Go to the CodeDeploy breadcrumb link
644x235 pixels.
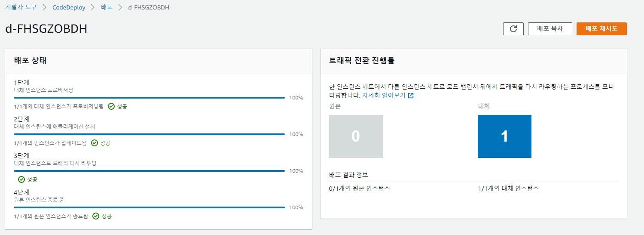pos(69,7)
